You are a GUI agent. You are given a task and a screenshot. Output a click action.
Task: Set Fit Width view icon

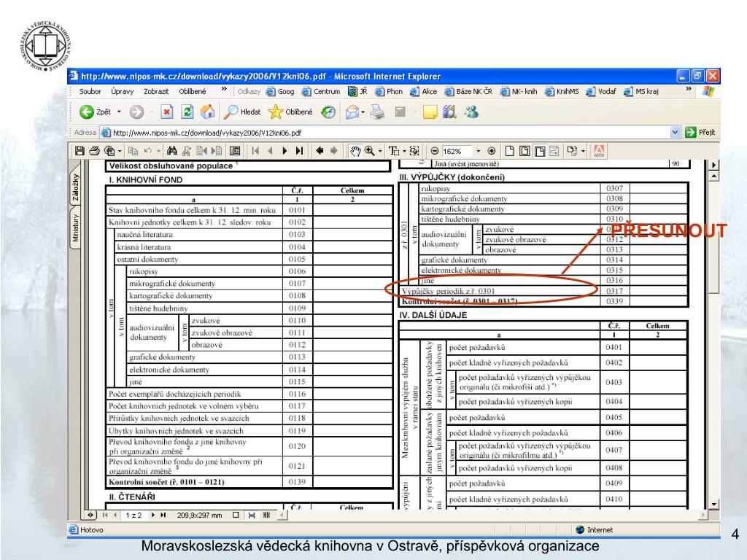540,151
